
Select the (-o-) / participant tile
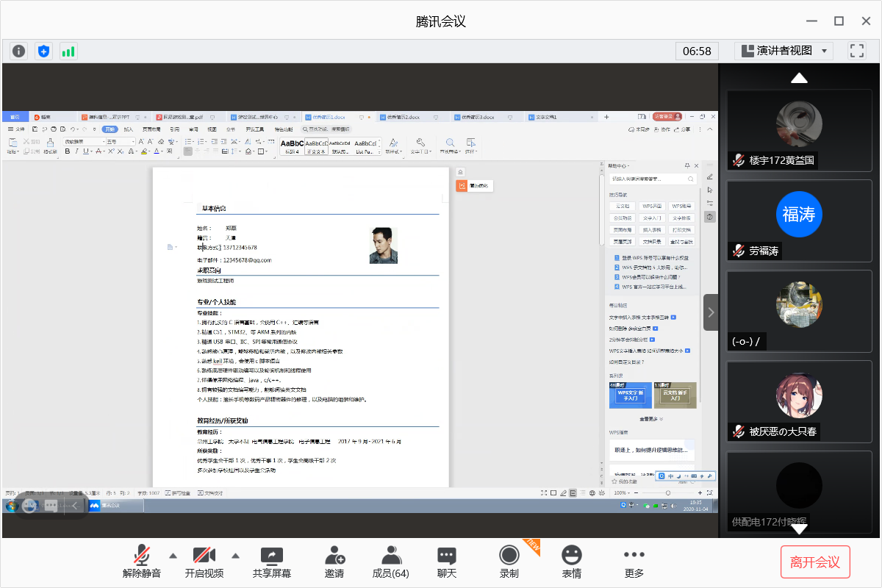point(799,311)
